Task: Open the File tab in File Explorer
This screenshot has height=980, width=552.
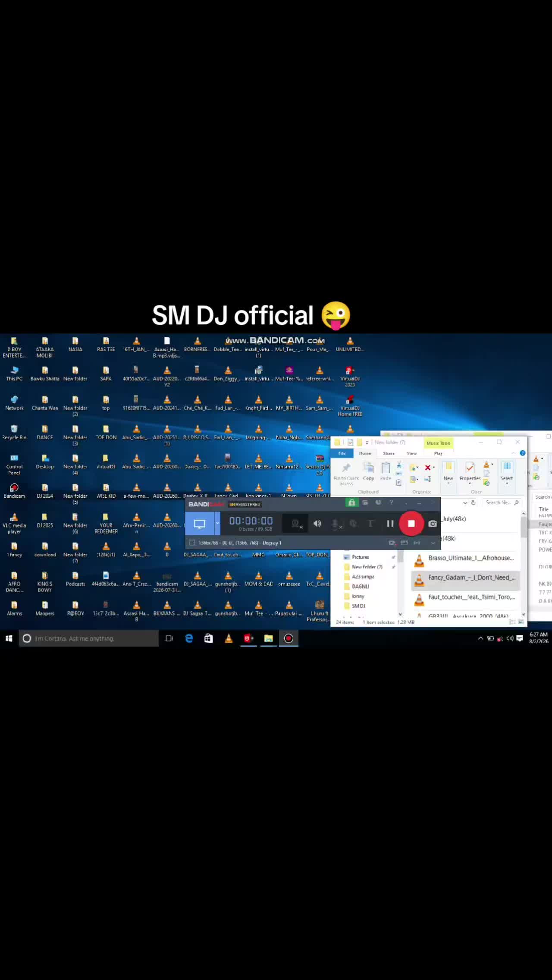Action: (342, 453)
